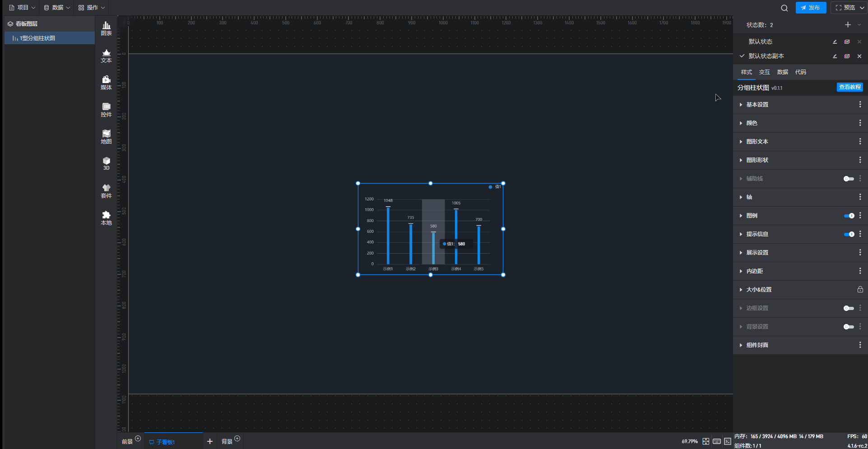The width and height of the screenshot is (868, 449).
Task: Expand the 颜色 color section
Action: pyautogui.click(x=752, y=123)
